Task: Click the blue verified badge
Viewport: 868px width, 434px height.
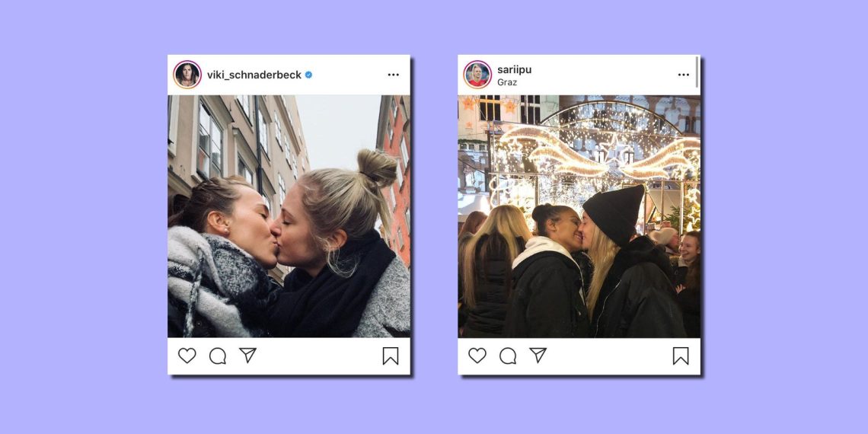Action: click(308, 75)
